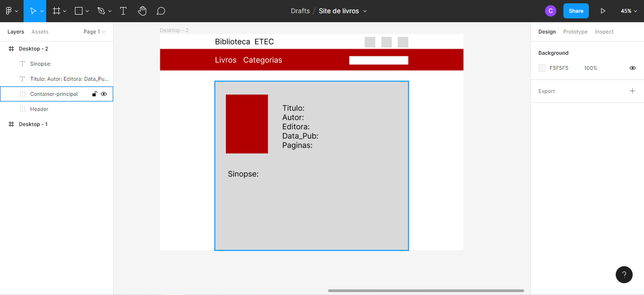
Task: Open the help question mark button
Action: click(624, 275)
